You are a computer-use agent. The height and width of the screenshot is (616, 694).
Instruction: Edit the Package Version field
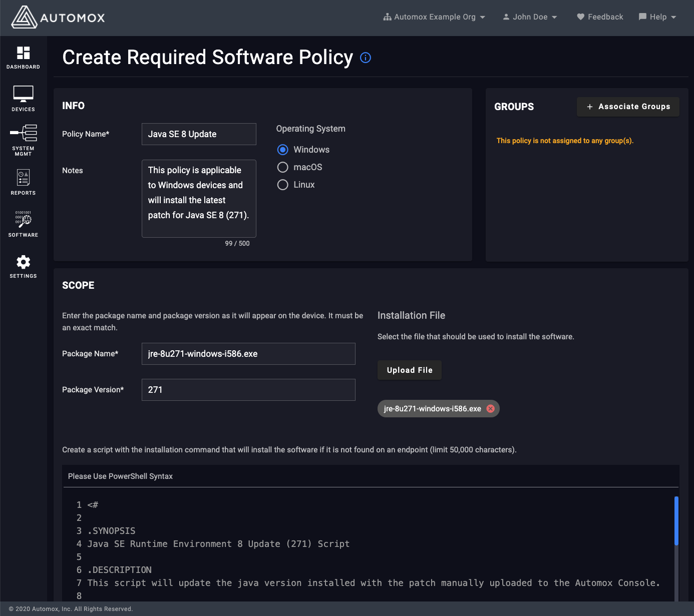click(248, 390)
